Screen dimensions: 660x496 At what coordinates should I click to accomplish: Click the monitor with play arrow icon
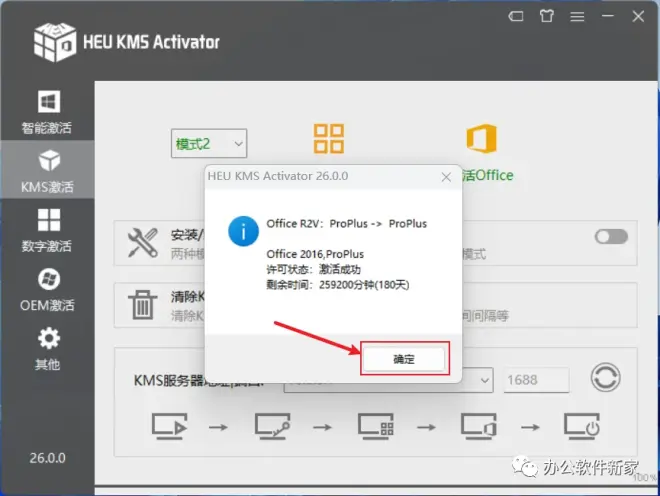pyautogui.click(x=169, y=426)
